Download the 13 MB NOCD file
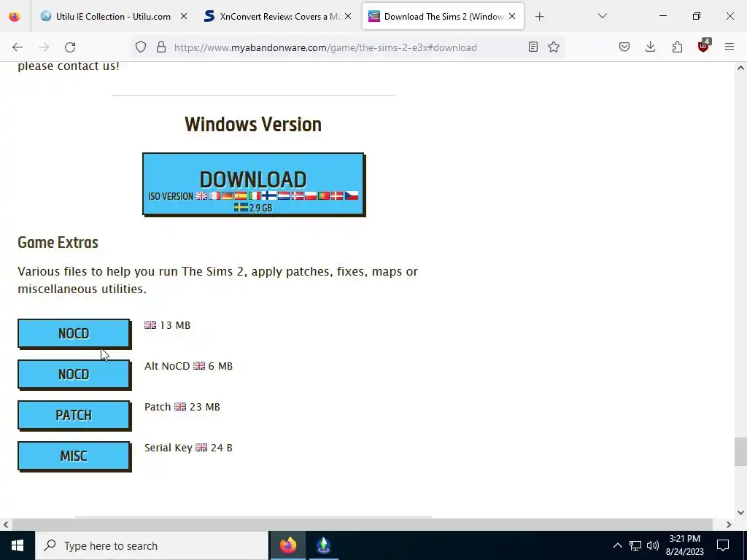The height and width of the screenshot is (560, 747). point(74,333)
